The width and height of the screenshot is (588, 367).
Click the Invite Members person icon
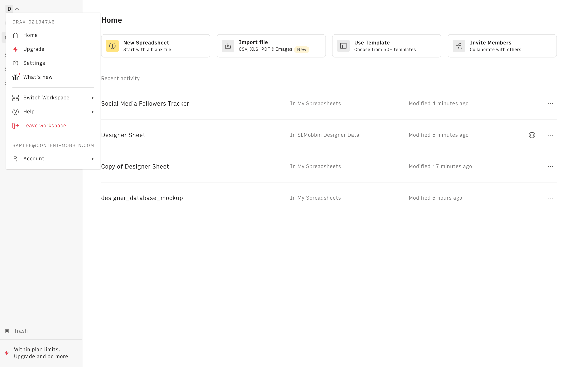(x=459, y=46)
